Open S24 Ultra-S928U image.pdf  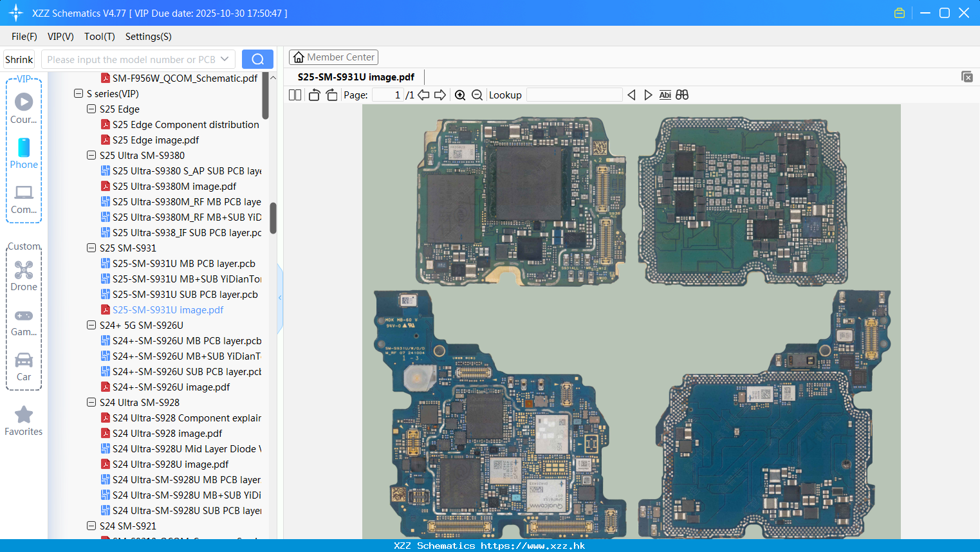pos(165,464)
